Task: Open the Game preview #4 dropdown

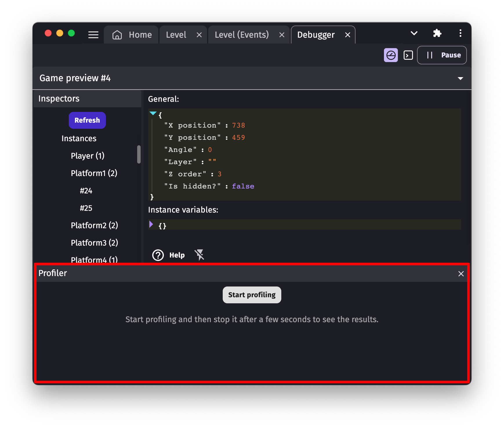Action: 460,78
